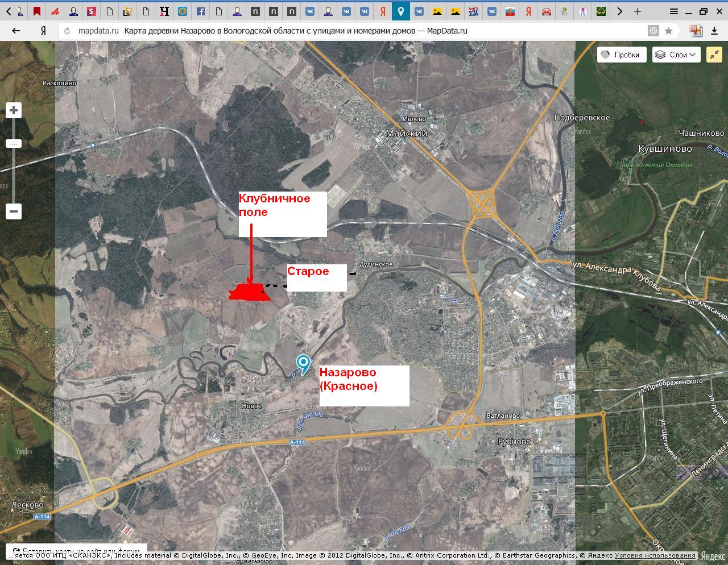Open the Условия использования link
The width and height of the screenshot is (728, 565).
pos(655,555)
